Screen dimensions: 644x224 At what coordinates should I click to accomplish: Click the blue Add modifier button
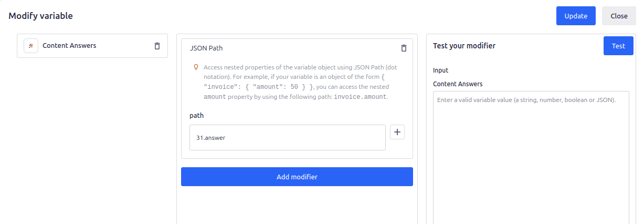pos(297,177)
